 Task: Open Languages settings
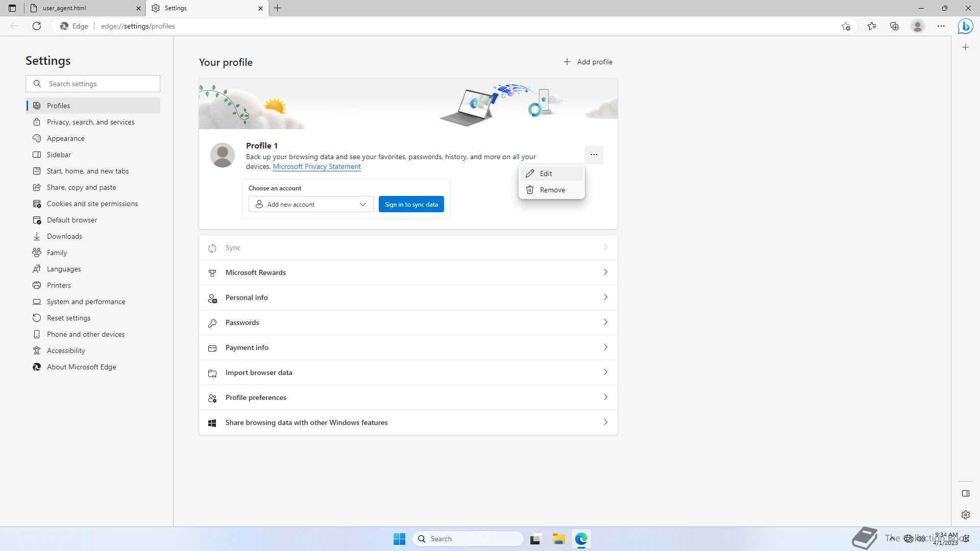pos(93,269)
